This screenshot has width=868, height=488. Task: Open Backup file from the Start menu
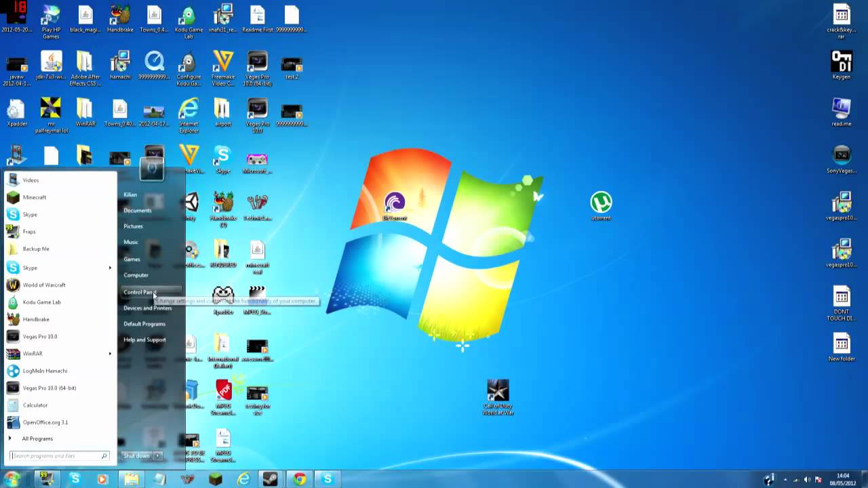coord(60,249)
